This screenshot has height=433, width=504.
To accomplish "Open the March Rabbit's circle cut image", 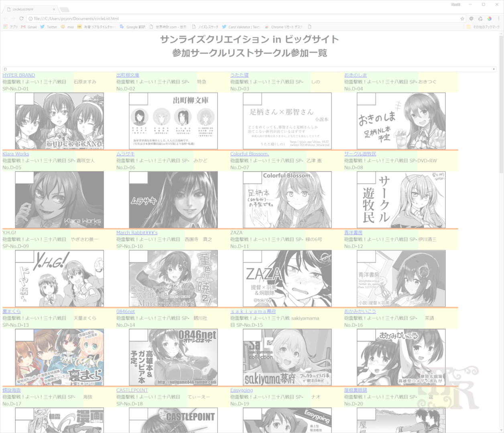I will pyautogui.click(x=173, y=279).
